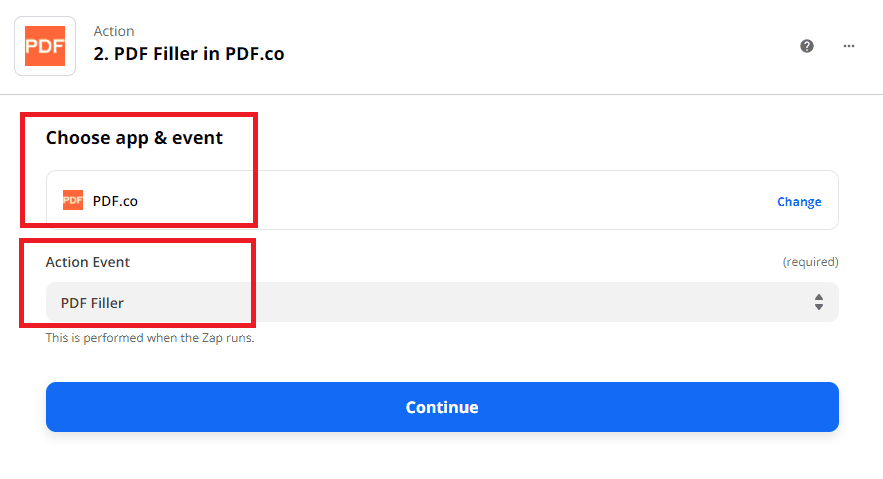This screenshot has width=883, height=479.
Task: Open the PDF Filler action event dropdown
Action: click(441, 302)
